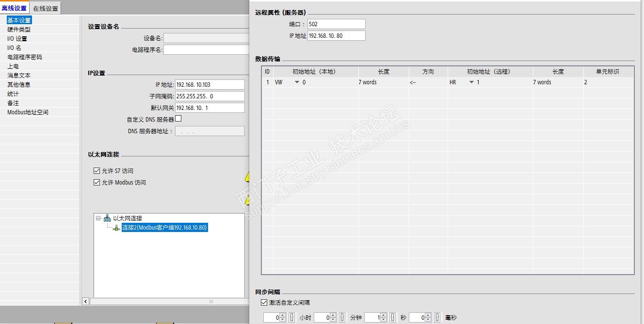Click the local address value 0 cell
This screenshot has height=324, width=644.
330,82
